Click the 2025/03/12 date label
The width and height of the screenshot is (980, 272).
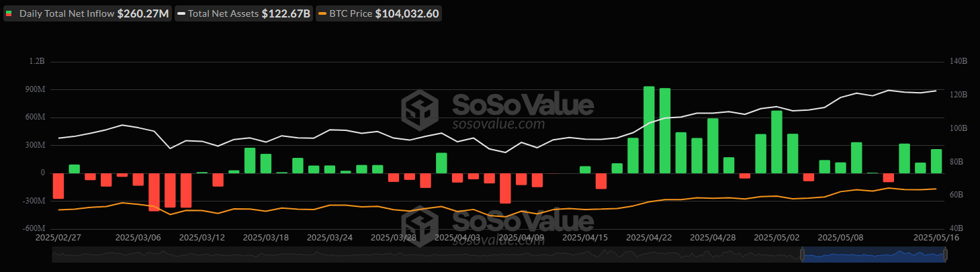[202, 238]
